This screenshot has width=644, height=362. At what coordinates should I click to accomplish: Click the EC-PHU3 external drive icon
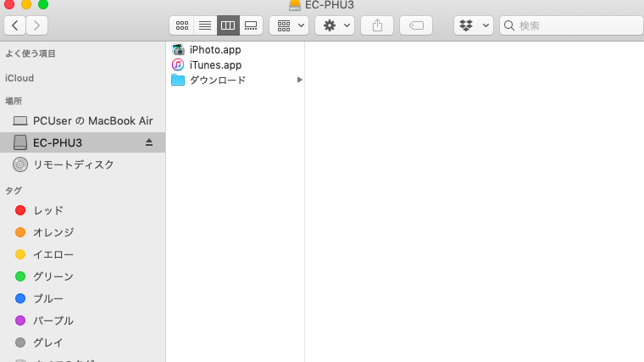(x=20, y=142)
